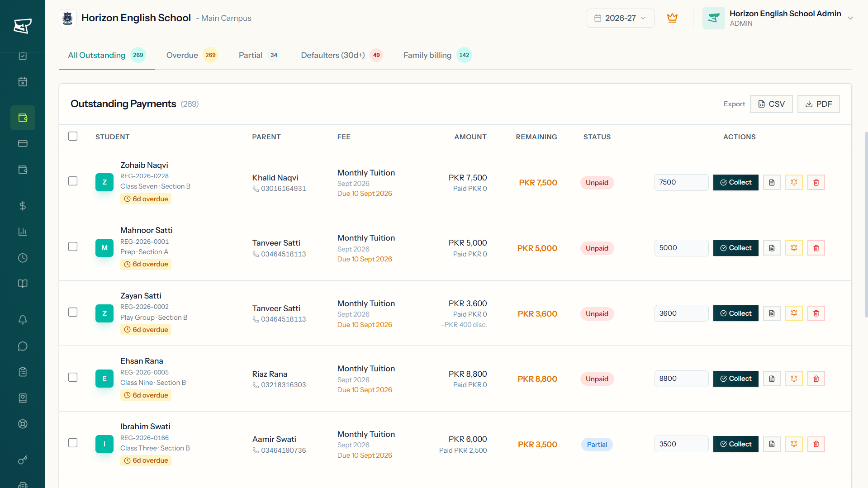Export outstanding payments as PDF
This screenshot has height=488, width=868.
(818, 104)
